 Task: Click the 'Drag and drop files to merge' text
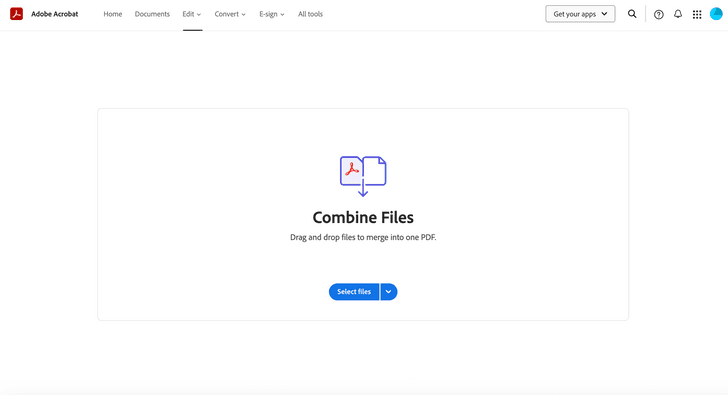pos(363,237)
